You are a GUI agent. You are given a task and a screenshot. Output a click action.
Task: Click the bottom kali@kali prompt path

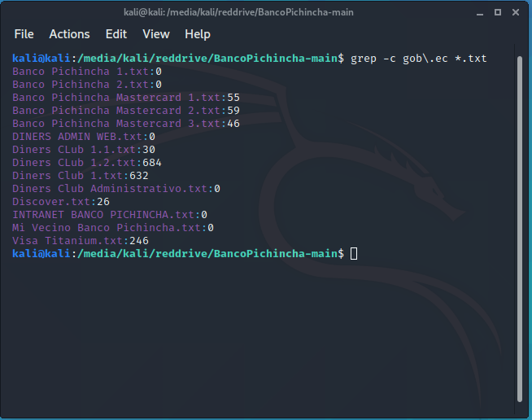[x=207, y=254]
